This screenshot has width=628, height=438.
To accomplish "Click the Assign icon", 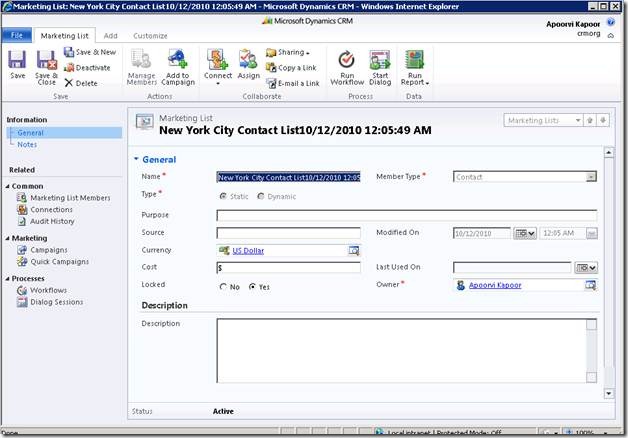I will [x=248, y=64].
